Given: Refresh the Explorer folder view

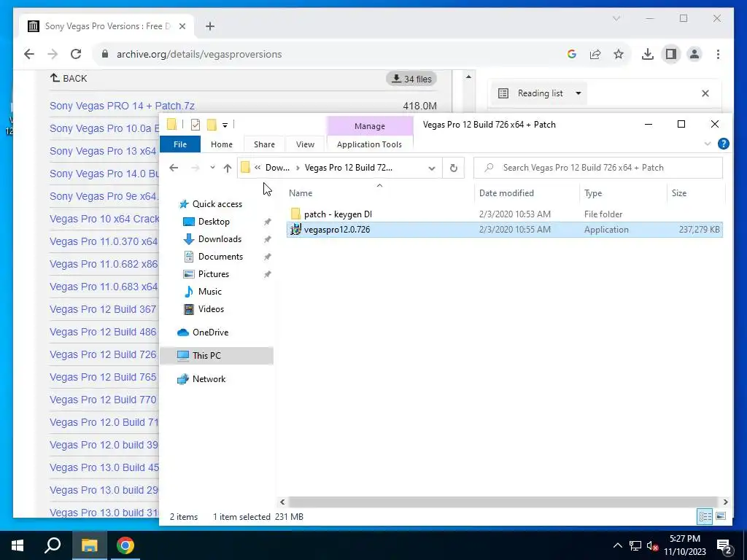Looking at the screenshot, I should pos(454,168).
